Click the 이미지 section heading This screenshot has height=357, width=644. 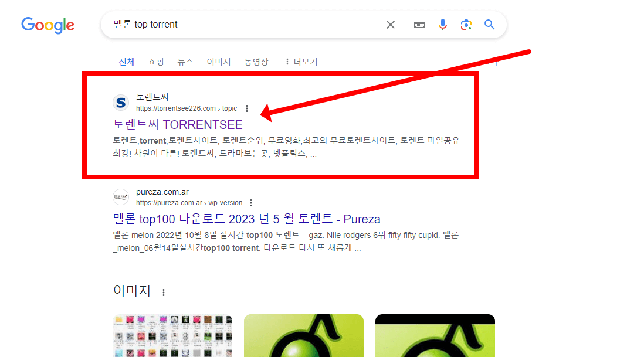132,291
